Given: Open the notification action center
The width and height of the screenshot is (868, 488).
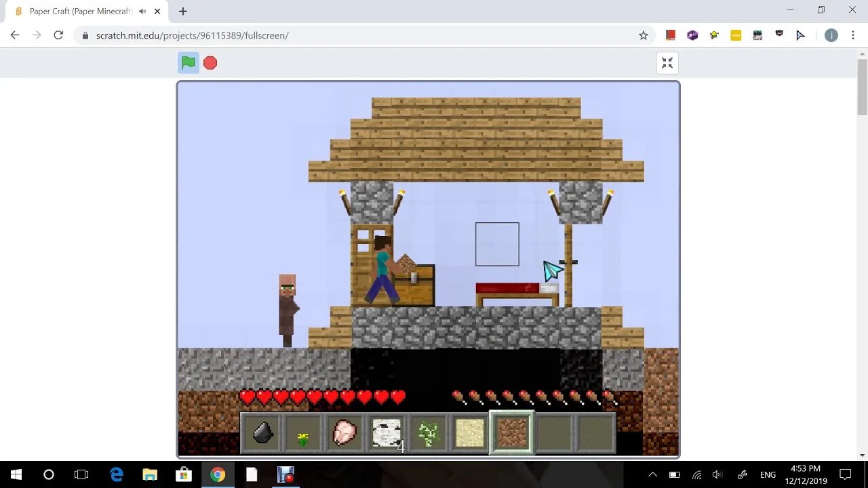Looking at the screenshot, I should click(846, 474).
